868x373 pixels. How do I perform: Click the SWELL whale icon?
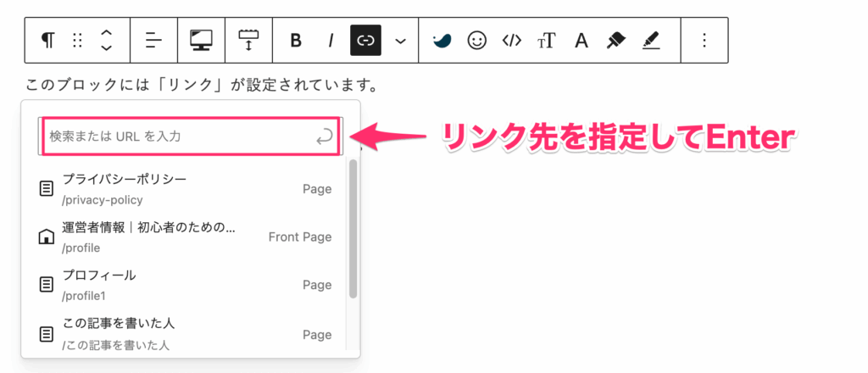click(x=442, y=41)
